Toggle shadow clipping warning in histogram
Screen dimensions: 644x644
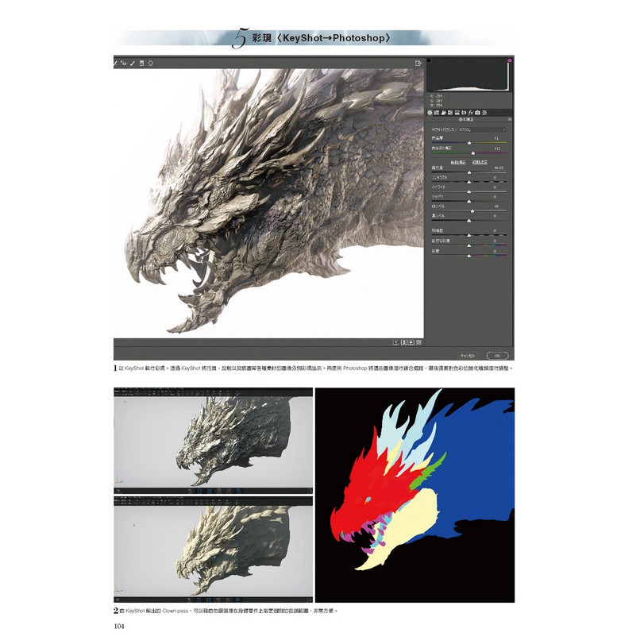[430, 60]
